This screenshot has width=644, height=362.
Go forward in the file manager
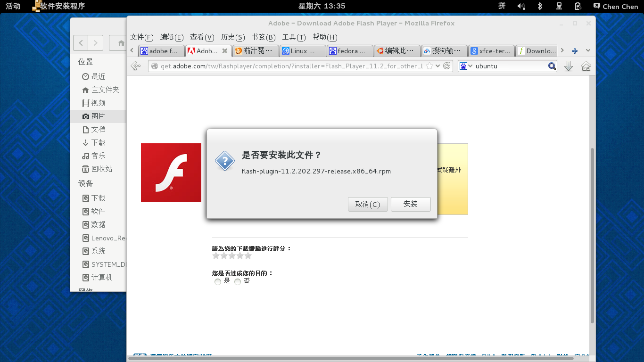(x=96, y=43)
